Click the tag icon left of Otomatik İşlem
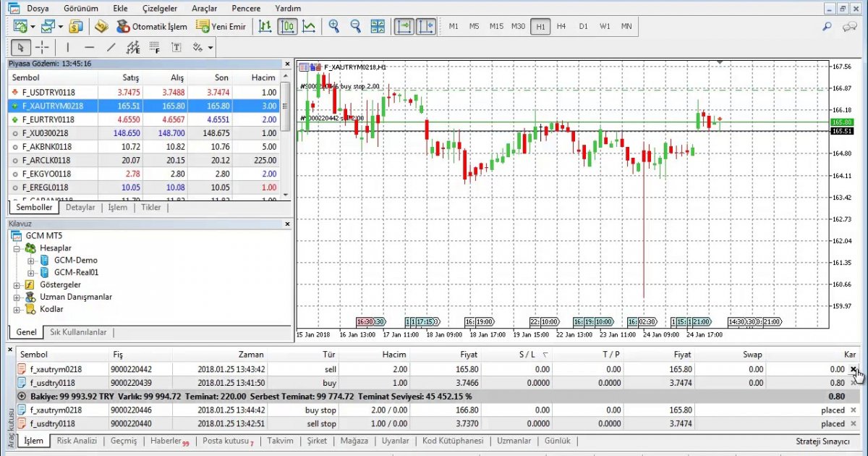868x456 pixels. 101,27
